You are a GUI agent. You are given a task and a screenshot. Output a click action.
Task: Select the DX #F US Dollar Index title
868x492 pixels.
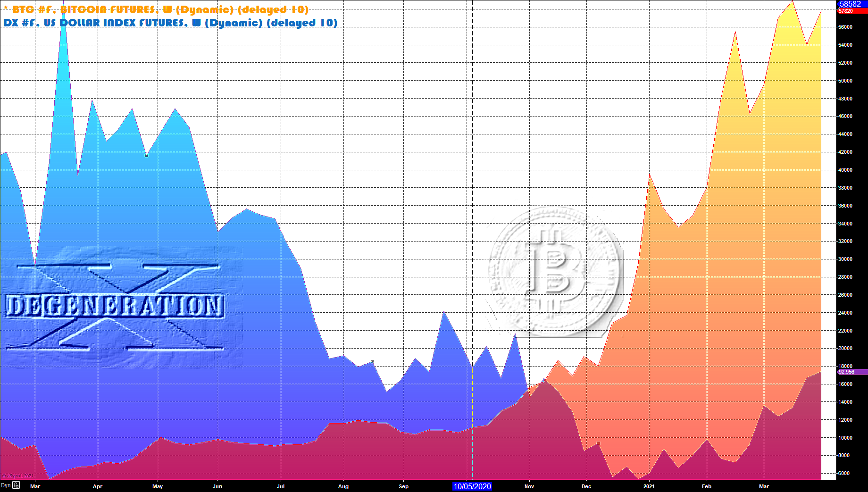tap(170, 23)
